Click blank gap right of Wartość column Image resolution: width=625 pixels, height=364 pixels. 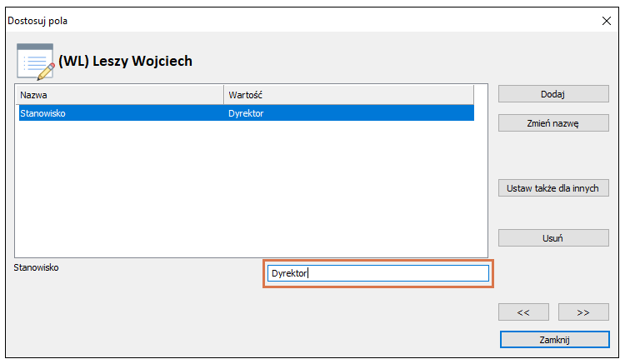pyautogui.click(x=481, y=95)
